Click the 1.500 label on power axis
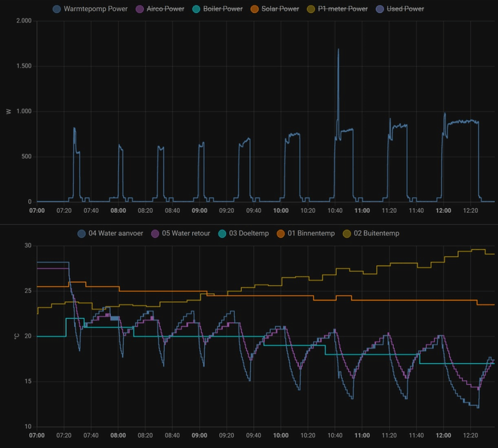This screenshot has width=498, height=448. [x=24, y=66]
